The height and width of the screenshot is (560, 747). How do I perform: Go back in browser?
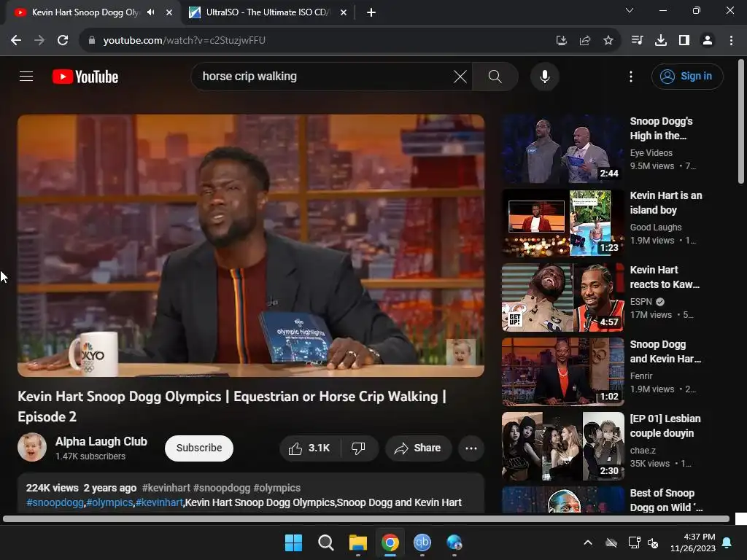pos(16,41)
